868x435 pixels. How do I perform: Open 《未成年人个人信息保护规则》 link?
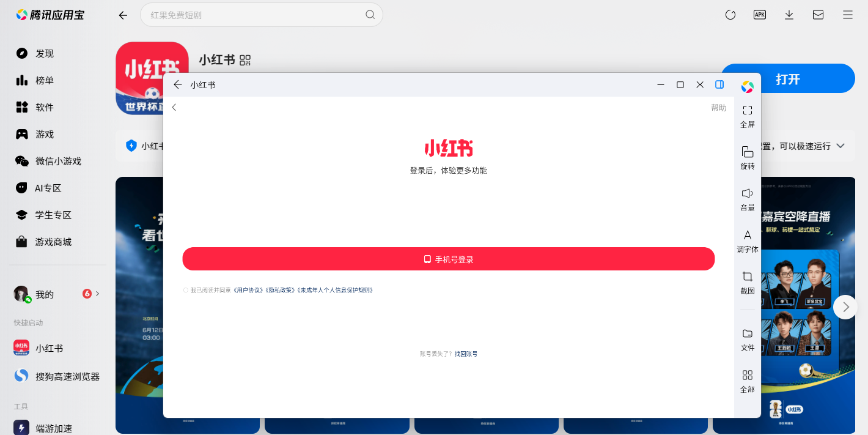335,290
